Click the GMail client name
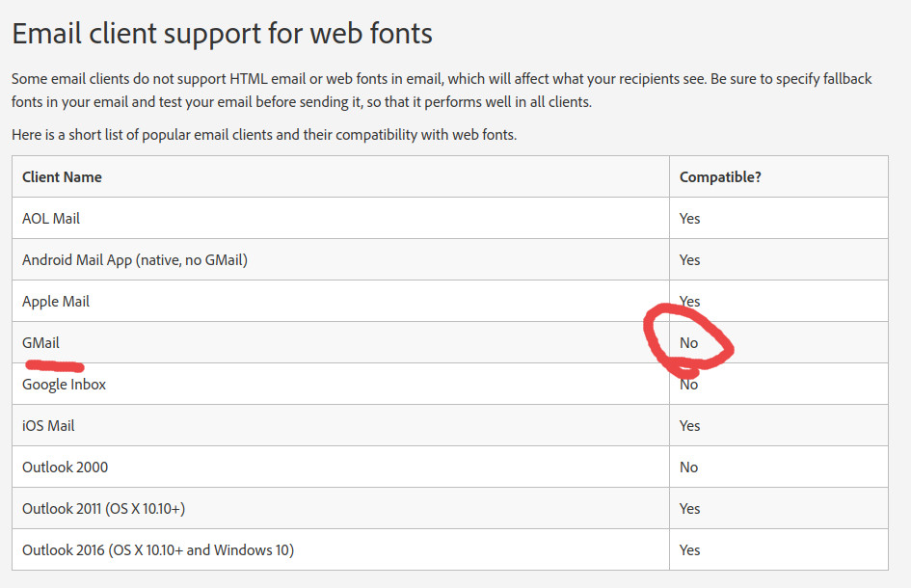 click(x=40, y=343)
